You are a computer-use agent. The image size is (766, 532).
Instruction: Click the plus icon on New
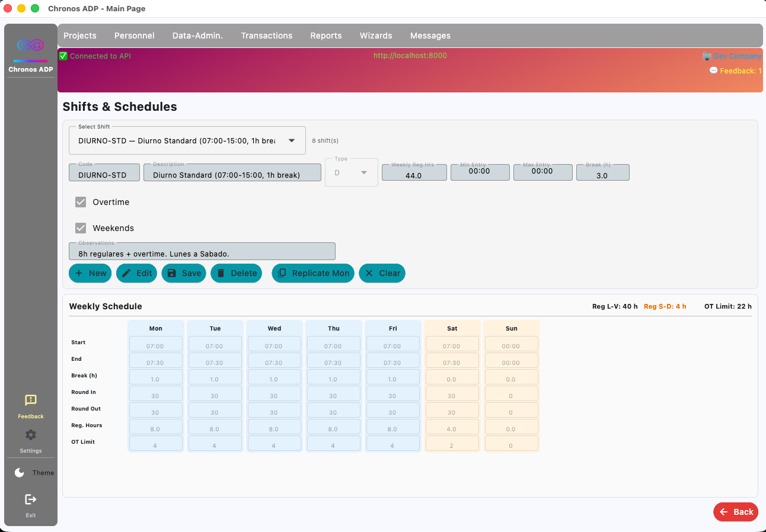tap(79, 273)
